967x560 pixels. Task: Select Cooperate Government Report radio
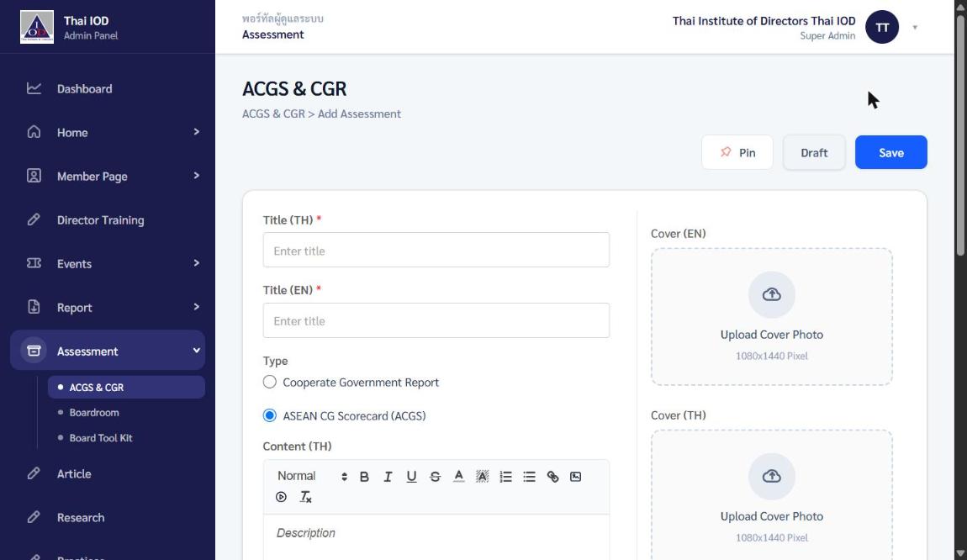(x=270, y=382)
